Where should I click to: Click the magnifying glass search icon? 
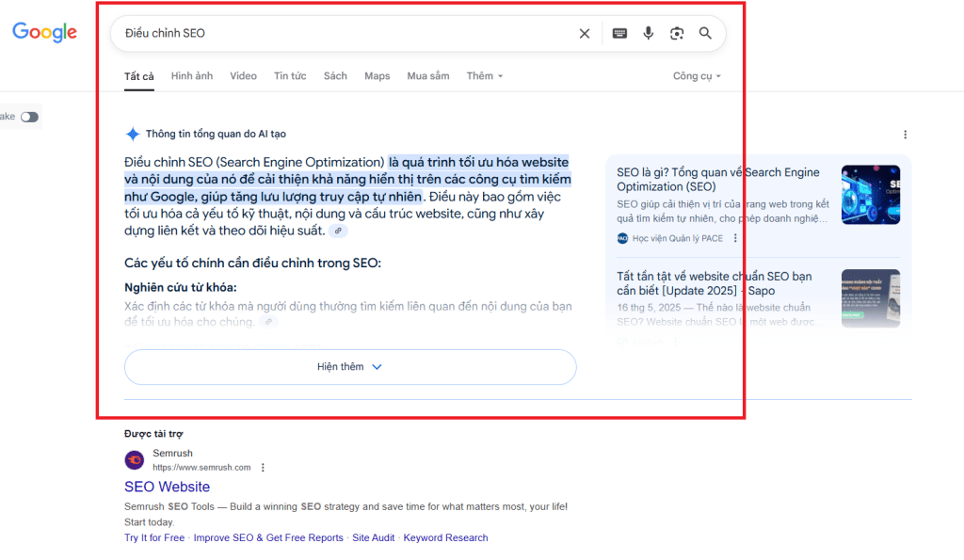pyautogui.click(x=705, y=34)
